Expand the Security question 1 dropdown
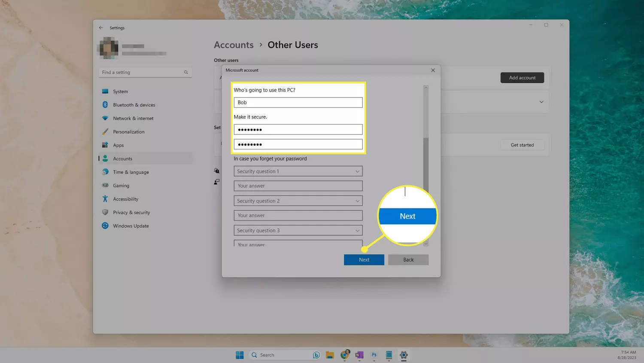 pos(298,171)
